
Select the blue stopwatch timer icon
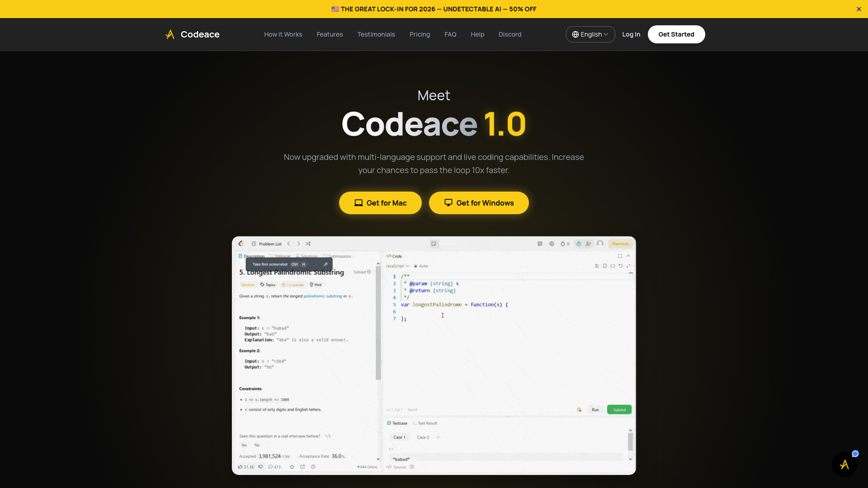click(x=579, y=244)
